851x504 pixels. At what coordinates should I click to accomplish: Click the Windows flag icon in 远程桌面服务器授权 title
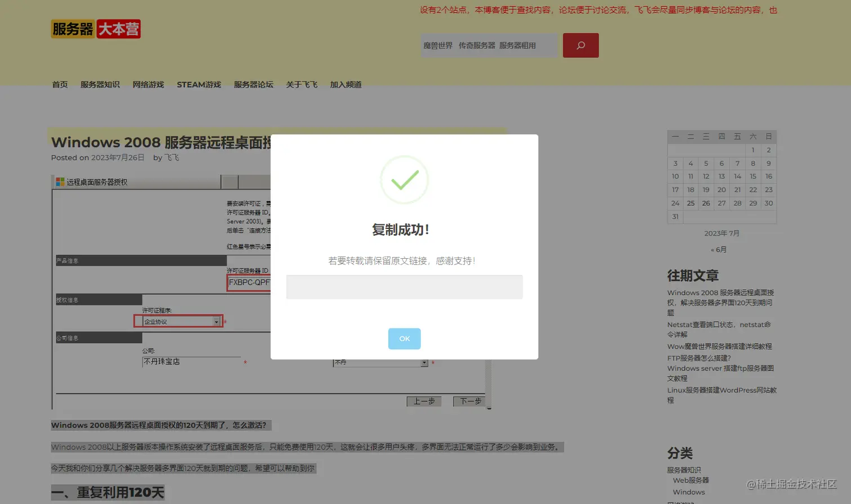60,182
